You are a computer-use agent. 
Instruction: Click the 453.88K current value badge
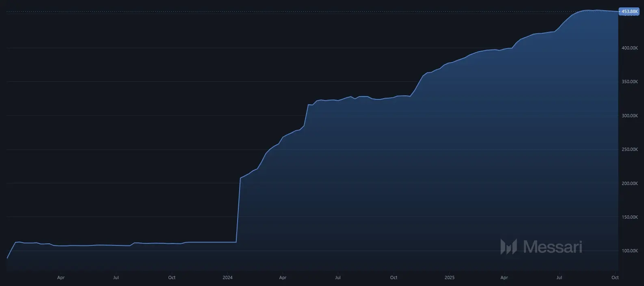pyautogui.click(x=629, y=11)
